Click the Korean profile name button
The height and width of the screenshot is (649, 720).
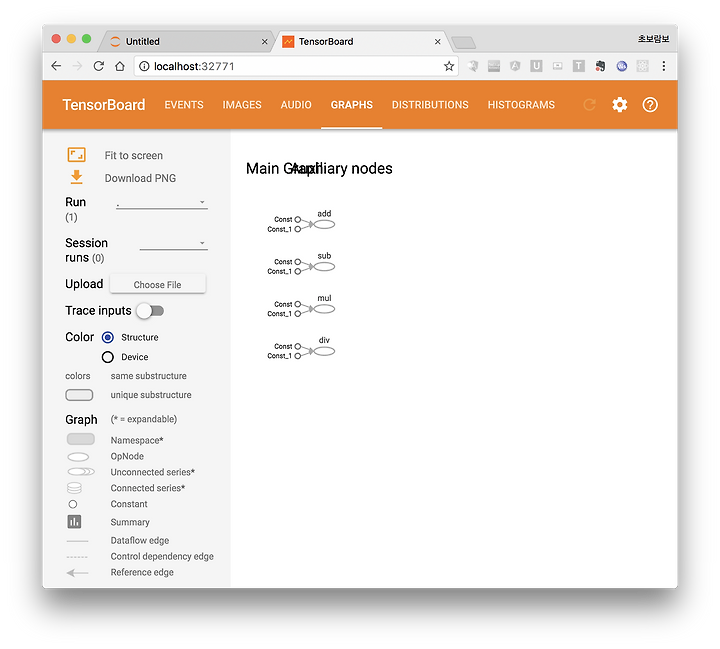653,39
